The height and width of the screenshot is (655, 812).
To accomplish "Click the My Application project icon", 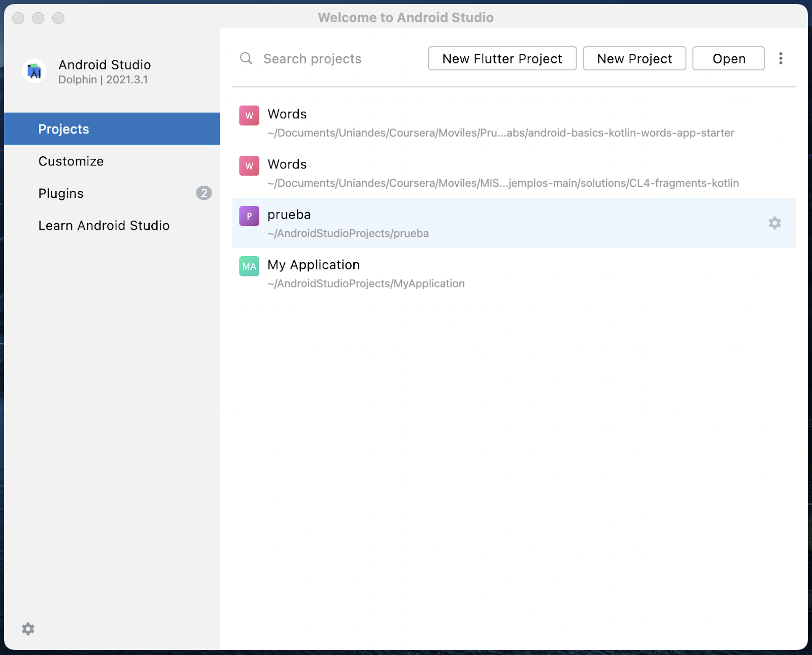I will pos(249,266).
